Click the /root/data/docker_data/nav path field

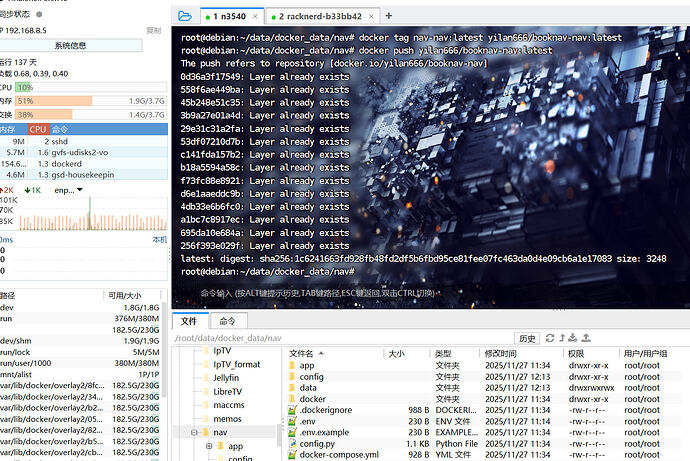(343, 338)
